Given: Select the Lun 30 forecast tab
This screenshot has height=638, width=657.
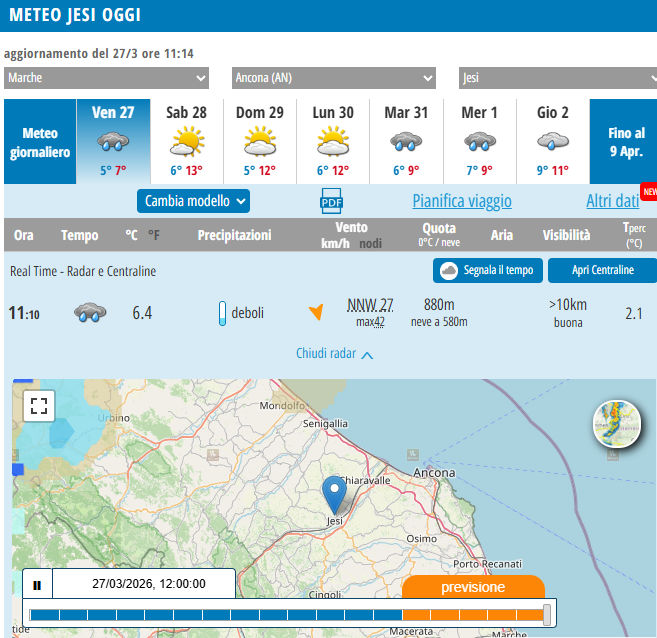Looking at the screenshot, I should (332, 141).
